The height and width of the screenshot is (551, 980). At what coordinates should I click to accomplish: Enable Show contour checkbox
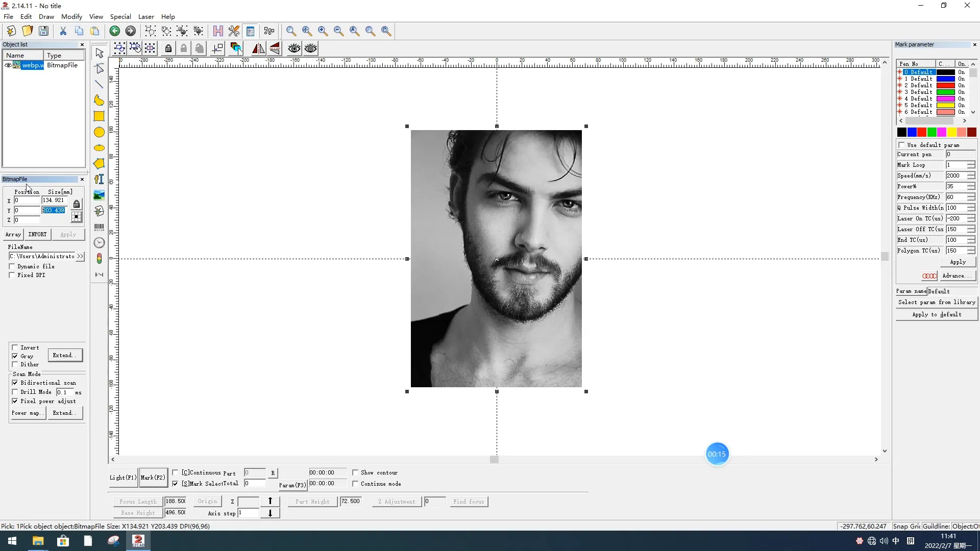(355, 472)
